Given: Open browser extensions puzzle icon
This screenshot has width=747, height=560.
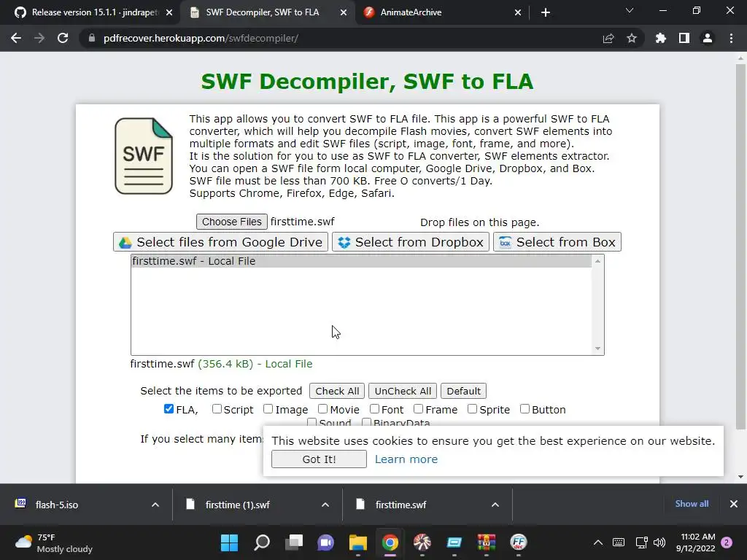Looking at the screenshot, I should pyautogui.click(x=660, y=38).
